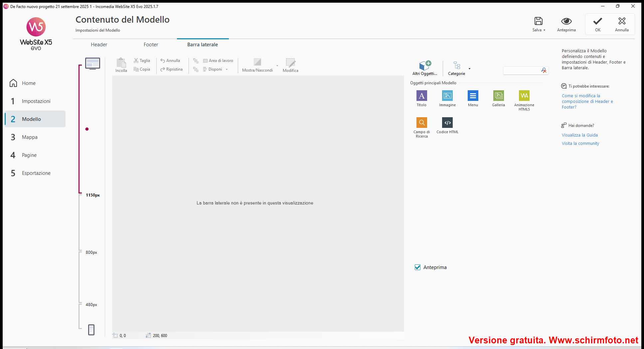The width and height of the screenshot is (644, 349).
Task: Choose the Menu object icon
Action: [x=473, y=96]
